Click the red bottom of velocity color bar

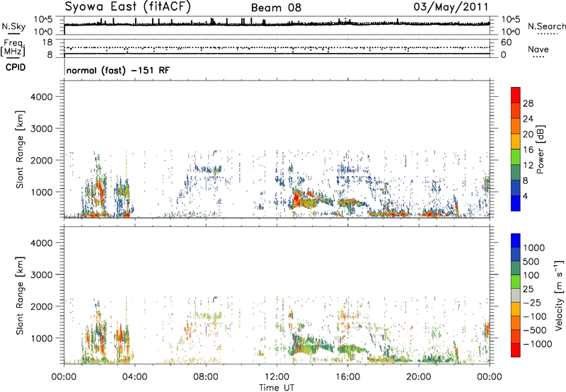pyautogui.click(x=516, y=350)
